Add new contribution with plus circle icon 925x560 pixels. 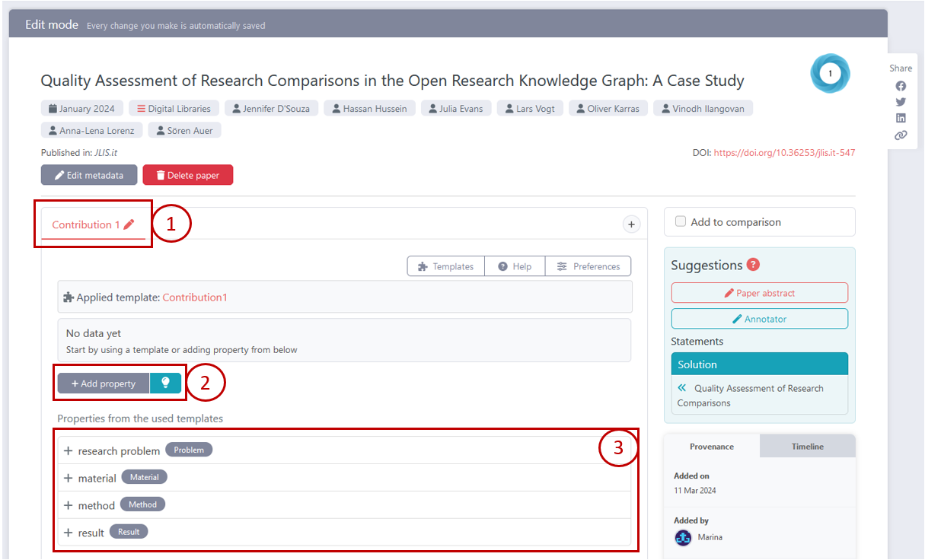pyautogui.click(x=630, y=224)
